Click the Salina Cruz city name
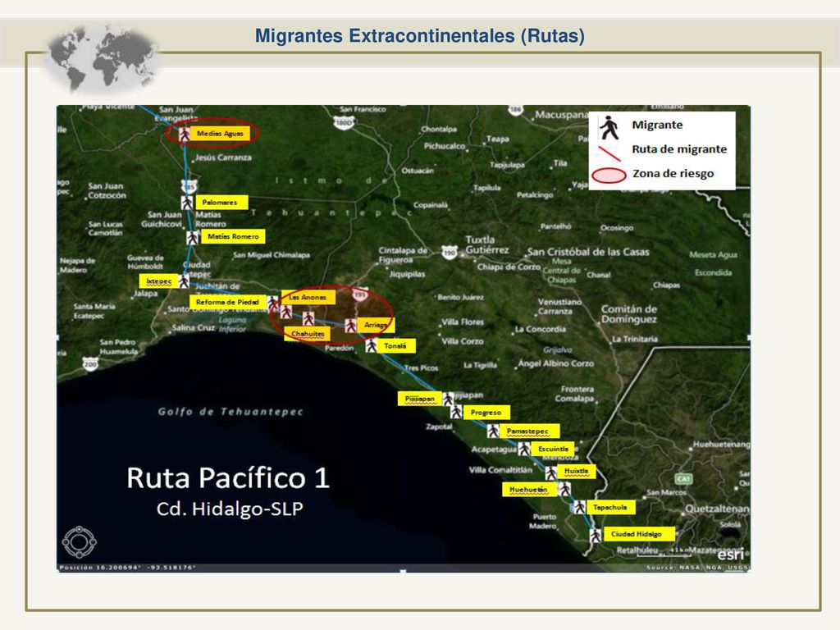 [194, 328]
